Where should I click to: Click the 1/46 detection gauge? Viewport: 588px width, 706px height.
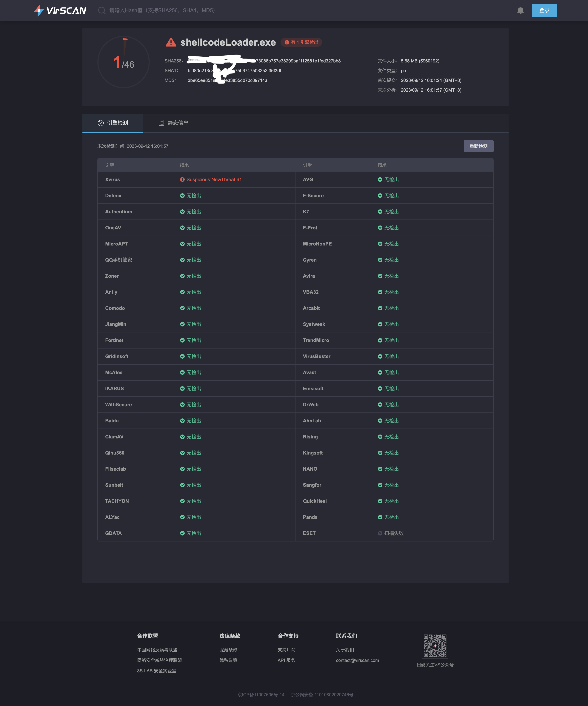(x=123, y=62)
